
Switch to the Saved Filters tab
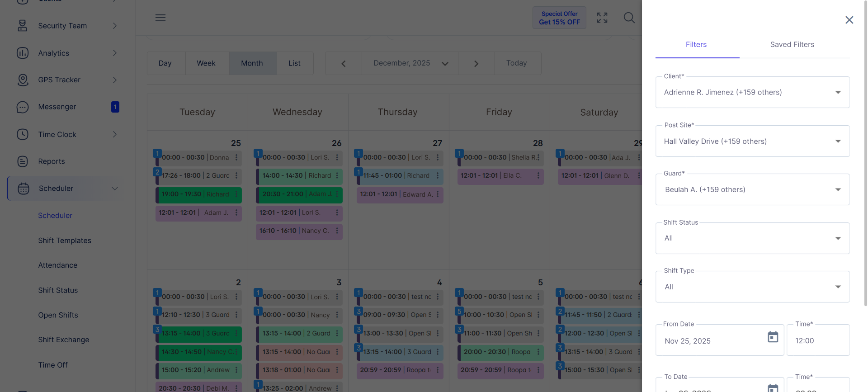(792, 44)
